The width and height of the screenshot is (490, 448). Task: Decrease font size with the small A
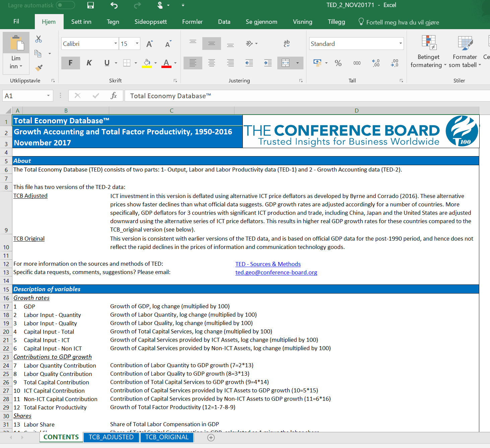(168, 44)
